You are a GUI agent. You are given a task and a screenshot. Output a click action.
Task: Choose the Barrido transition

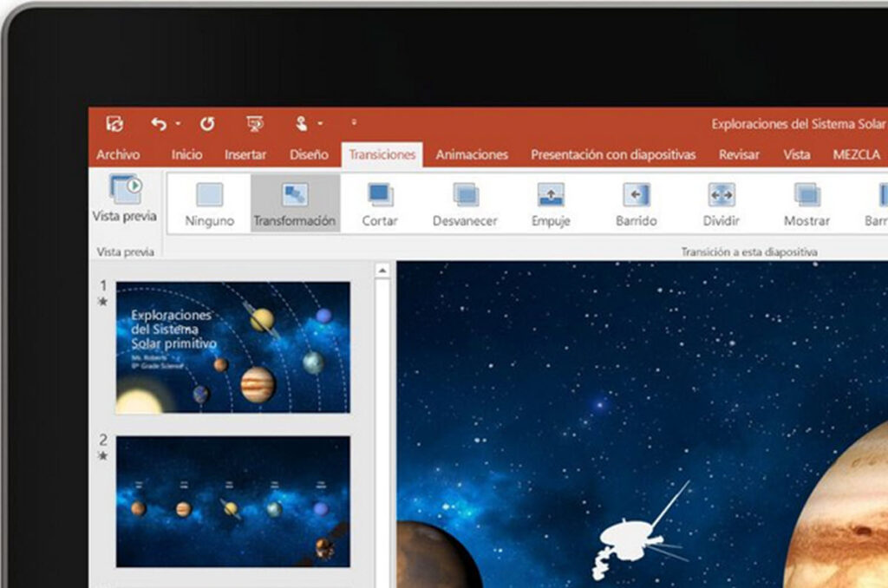[x=636, y=205]
